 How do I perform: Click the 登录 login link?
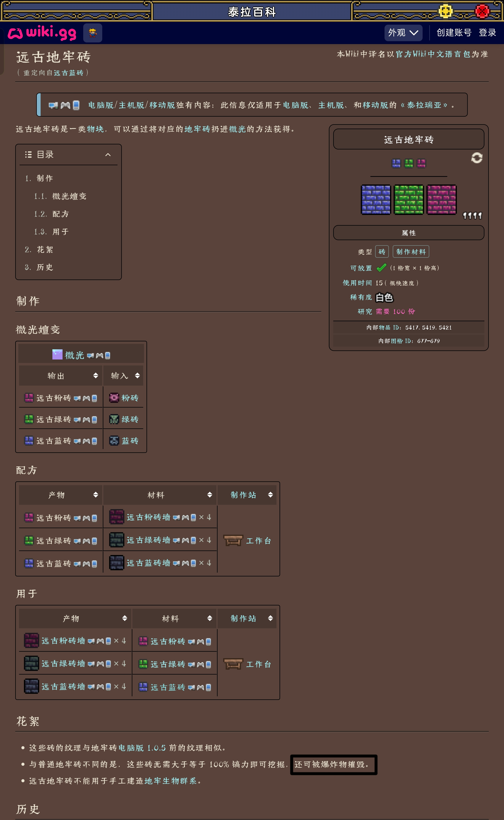click(487, 33)
